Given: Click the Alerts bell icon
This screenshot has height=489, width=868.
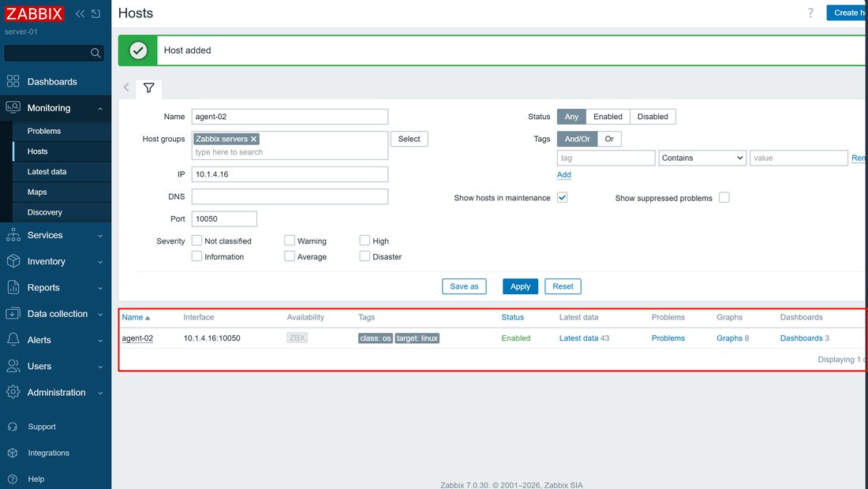Looking at the screenshot, I should coord(13,340).
